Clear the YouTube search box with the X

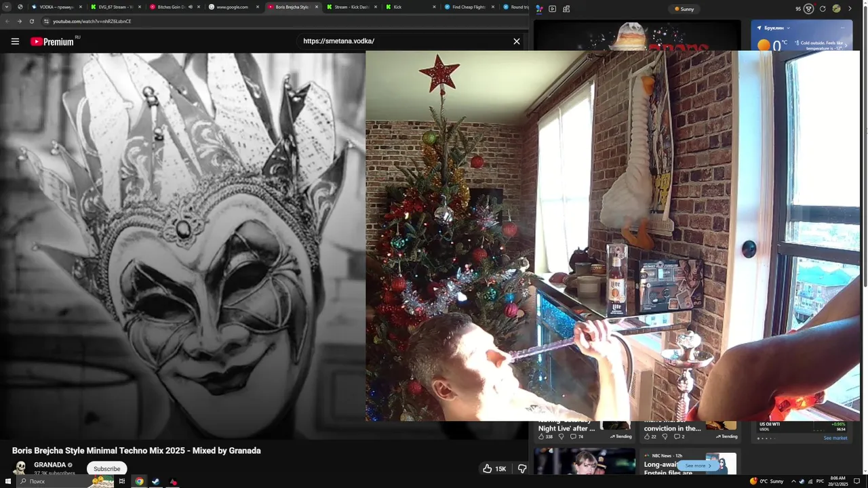(517, 41)
